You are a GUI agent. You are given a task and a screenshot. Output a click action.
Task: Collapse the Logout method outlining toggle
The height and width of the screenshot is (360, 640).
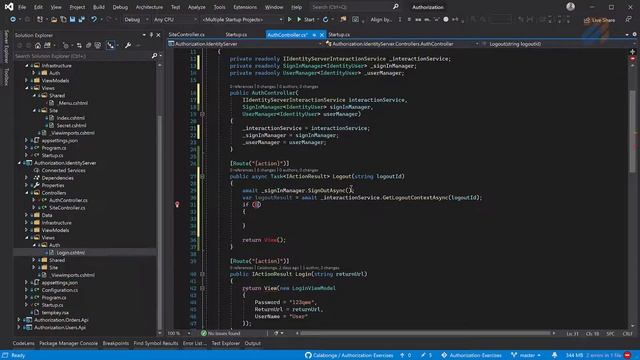tap(202, 177)
